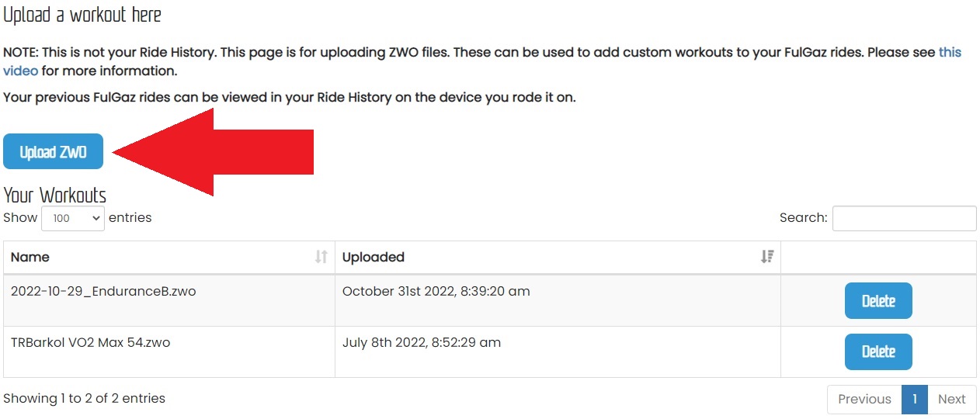Select the TRBarkol VO2 Max 54.zwo name
The height and width of the screenshot is (419, 980).
[x=90, y=342]
